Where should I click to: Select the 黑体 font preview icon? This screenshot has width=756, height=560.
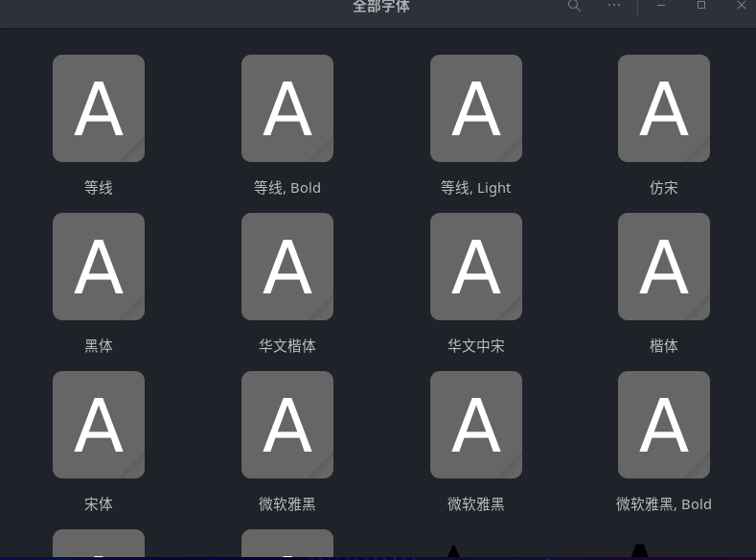click(99, 267)
